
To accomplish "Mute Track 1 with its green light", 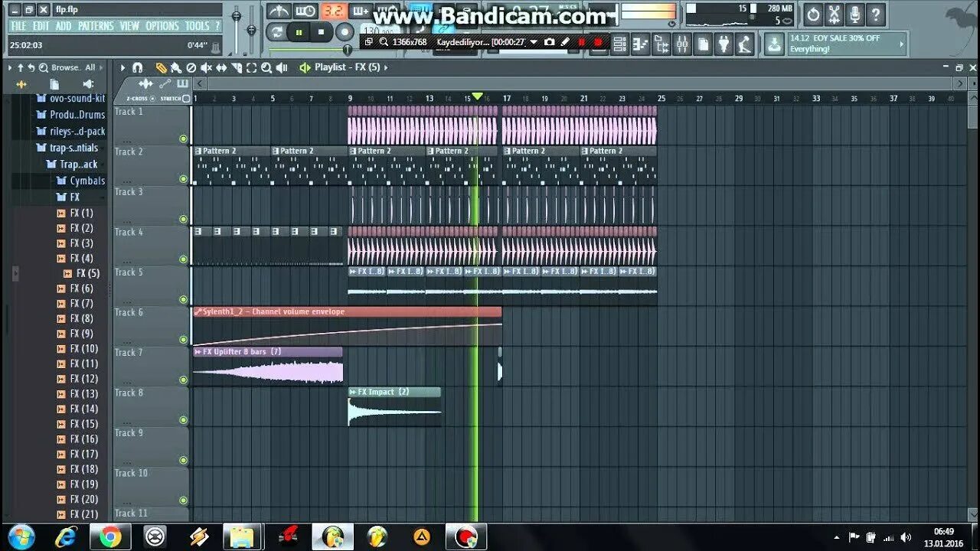I will click(x=183, y=139).
